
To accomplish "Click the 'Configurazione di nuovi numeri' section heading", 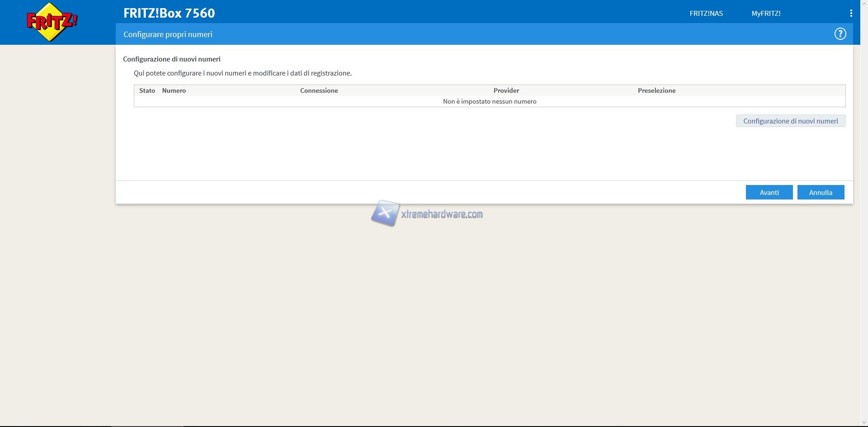I will pyautogui.click(x=172, y=59).
